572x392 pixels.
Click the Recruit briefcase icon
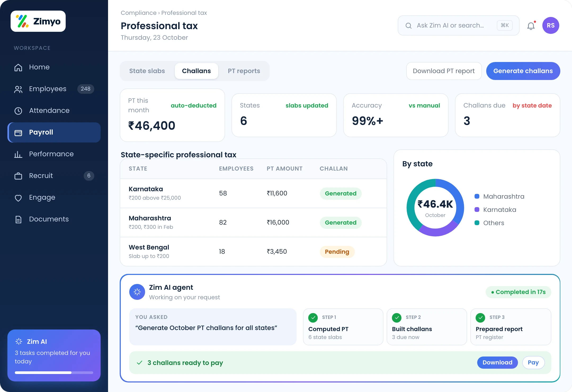point(18,176)
